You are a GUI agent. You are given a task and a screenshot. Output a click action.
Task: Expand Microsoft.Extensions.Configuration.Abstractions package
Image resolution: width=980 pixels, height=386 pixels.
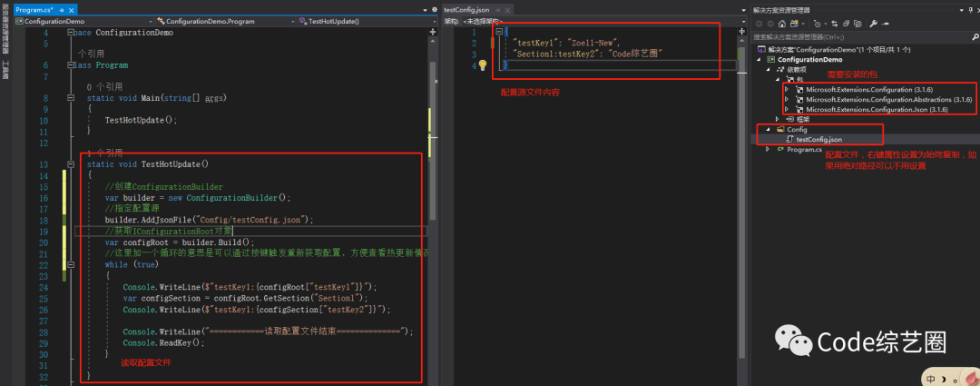coord(786,100)
